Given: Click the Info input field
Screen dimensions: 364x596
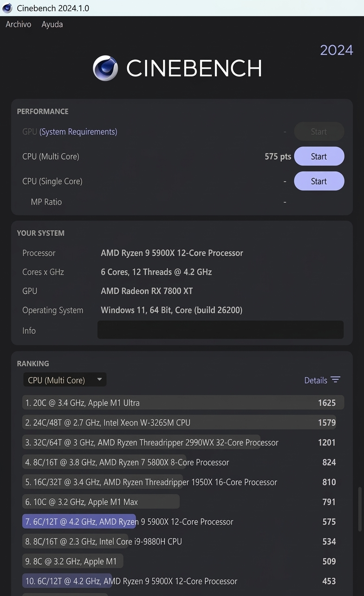Looking at the screenshot, I should click(220, 330).
